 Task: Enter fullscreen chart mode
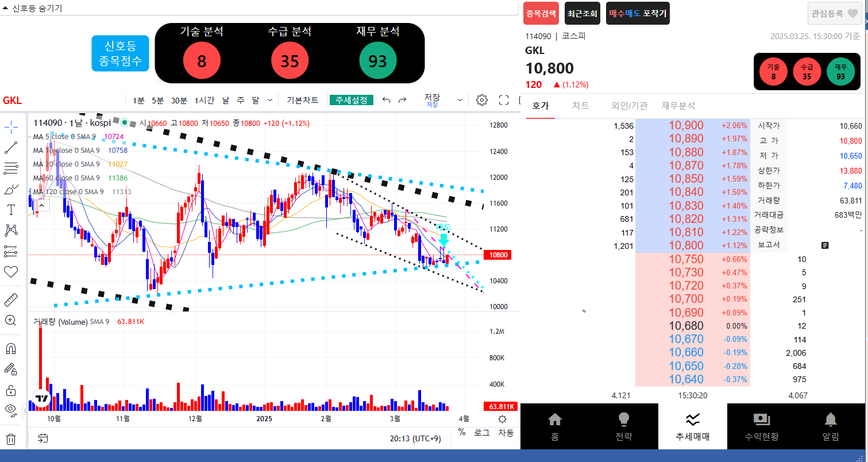(504, 100)
